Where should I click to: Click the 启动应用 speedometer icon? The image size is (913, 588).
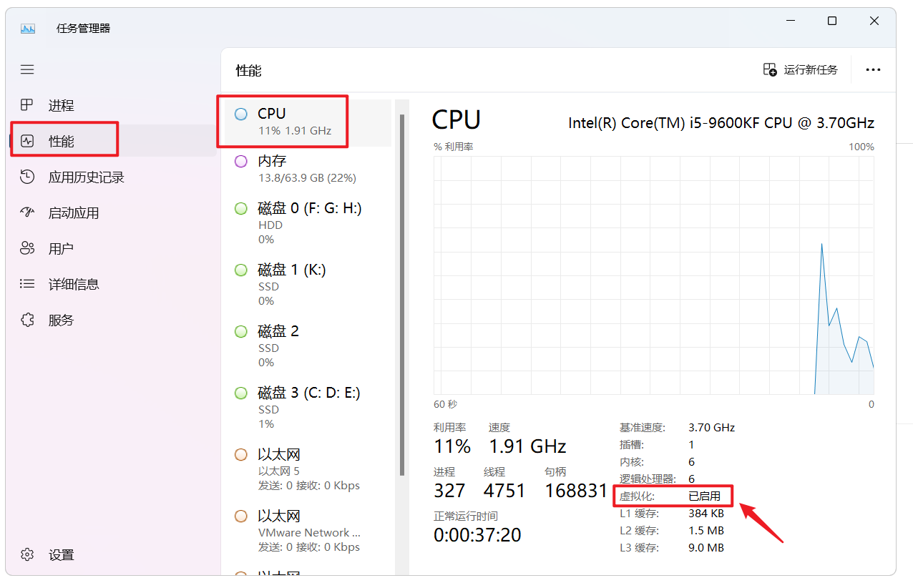pos(27,212)
